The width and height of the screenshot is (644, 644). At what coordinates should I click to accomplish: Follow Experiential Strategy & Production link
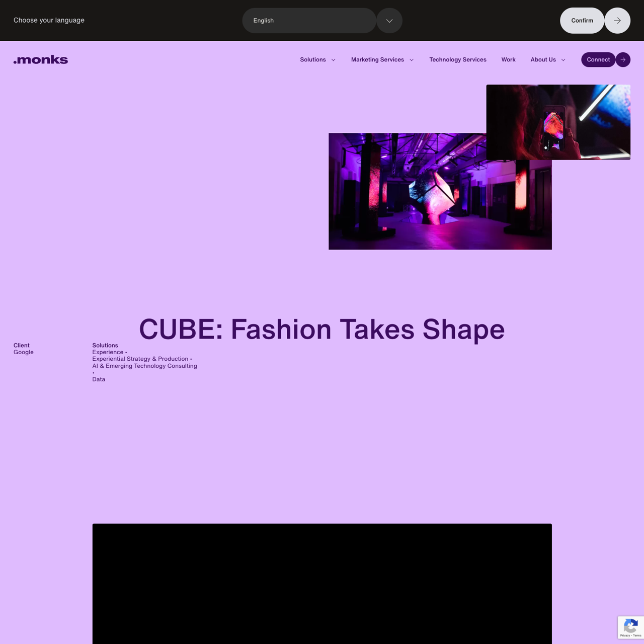(140, 359)
